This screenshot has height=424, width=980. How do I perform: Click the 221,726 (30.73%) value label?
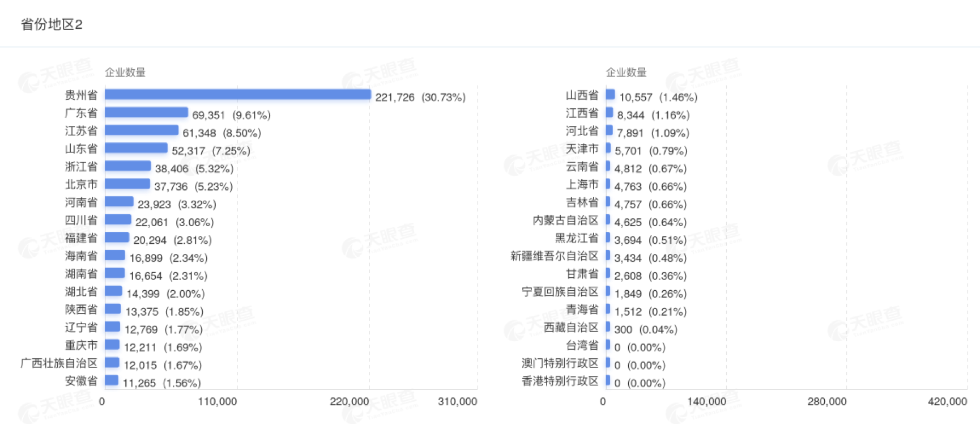[x=420, y=97]
